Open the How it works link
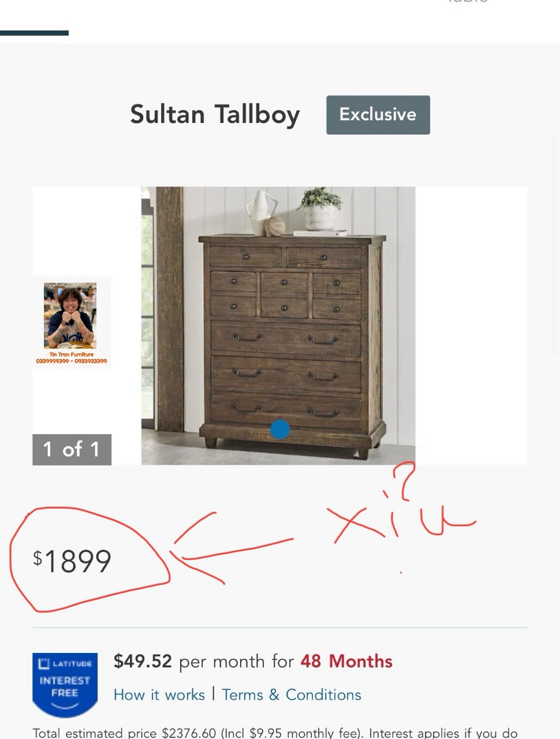This screenshot has width=560, height=739. click(159, 695)
